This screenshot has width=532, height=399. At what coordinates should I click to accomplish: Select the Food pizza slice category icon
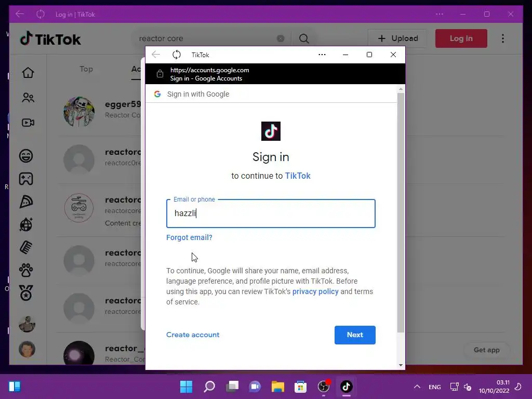(26, 202)
